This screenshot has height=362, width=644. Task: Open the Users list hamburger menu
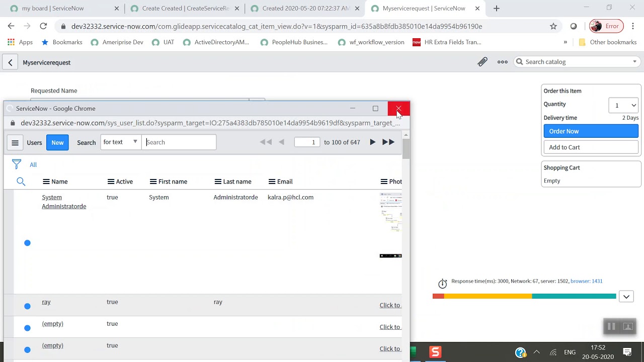(15, 142)
